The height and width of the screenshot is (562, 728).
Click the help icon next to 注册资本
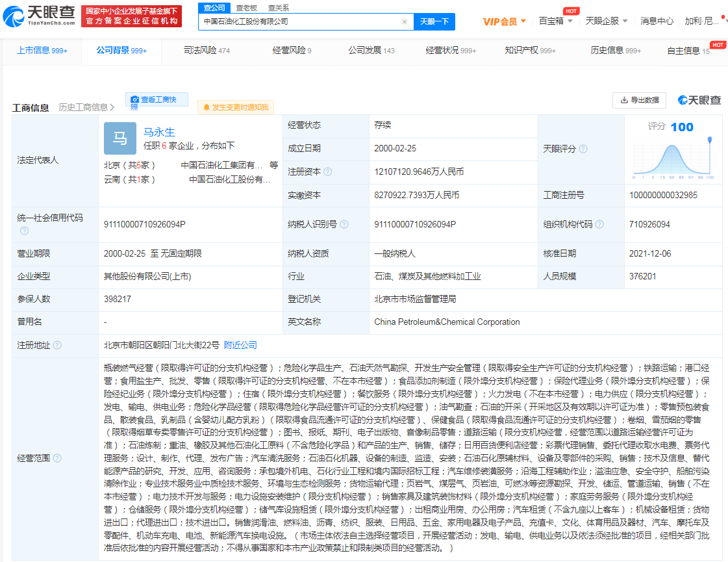pyautogui.click(x=328, y=172)
